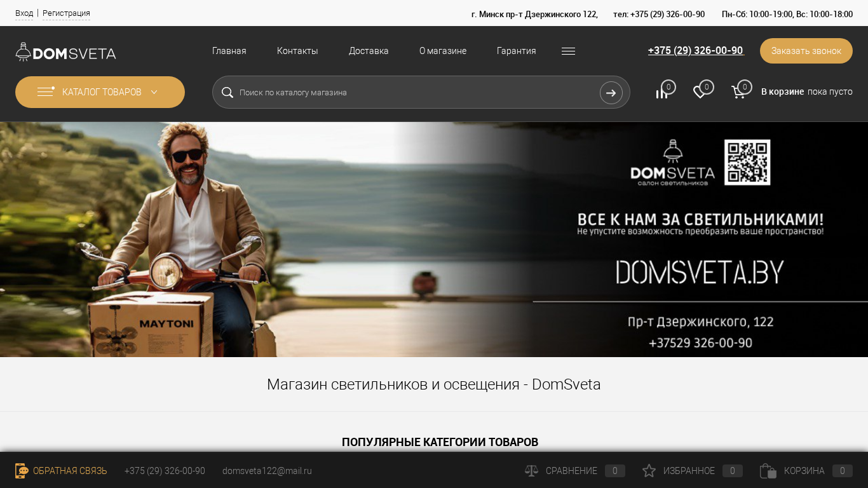Click the star favorites icon in bottom bar
Viewport: 868px width, 488px height.
point(649,471)
